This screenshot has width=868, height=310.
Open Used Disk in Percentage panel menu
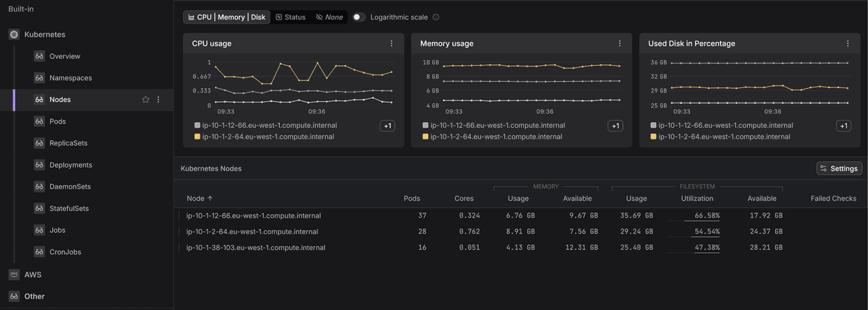click(848, 43)
